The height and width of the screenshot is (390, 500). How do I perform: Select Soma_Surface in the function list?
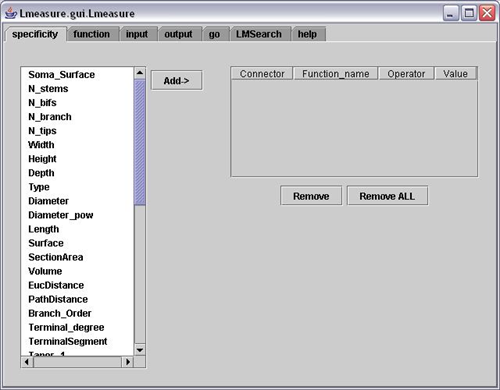pyautogui.click(x=77, y=75)
